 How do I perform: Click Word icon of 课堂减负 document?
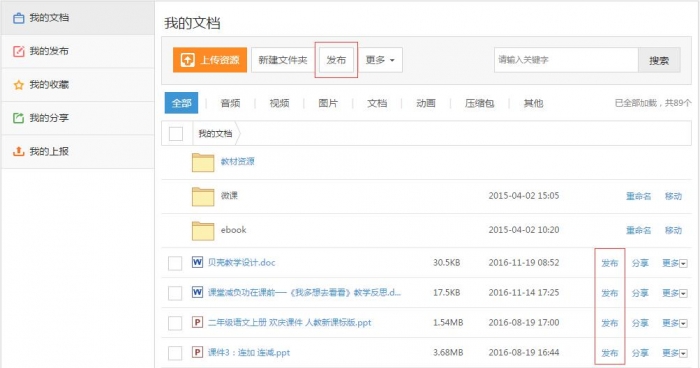(197, 292)
